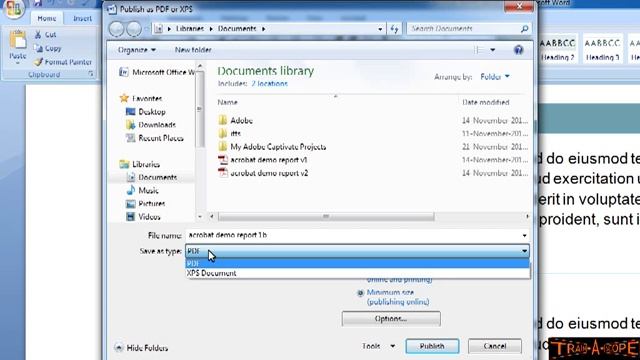The height and width of the screenshot is (360, 640).
Task: Open the Arrange by Folder dropdown
Action: (x=495, y=77)
